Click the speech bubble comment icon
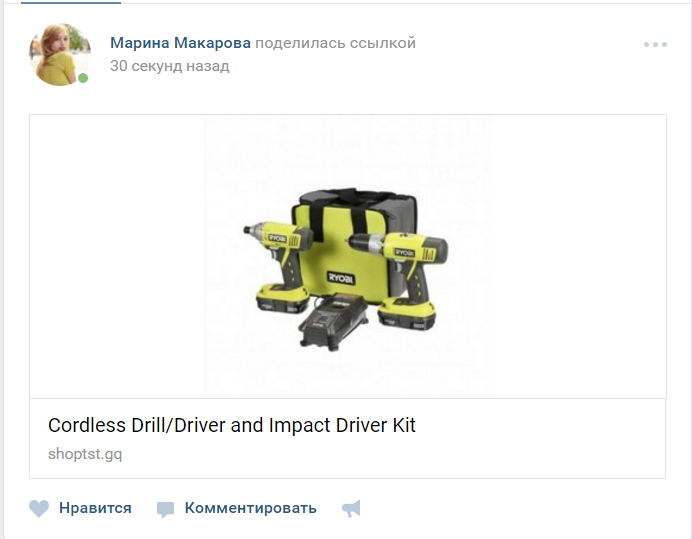 click(165, 509)
